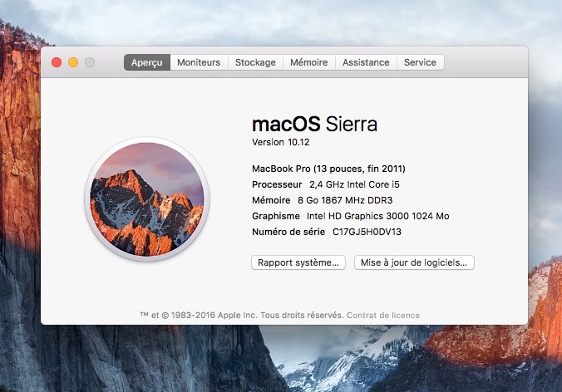Switch to the Service tab
562x392 pixels.
(x=420, y=62)
